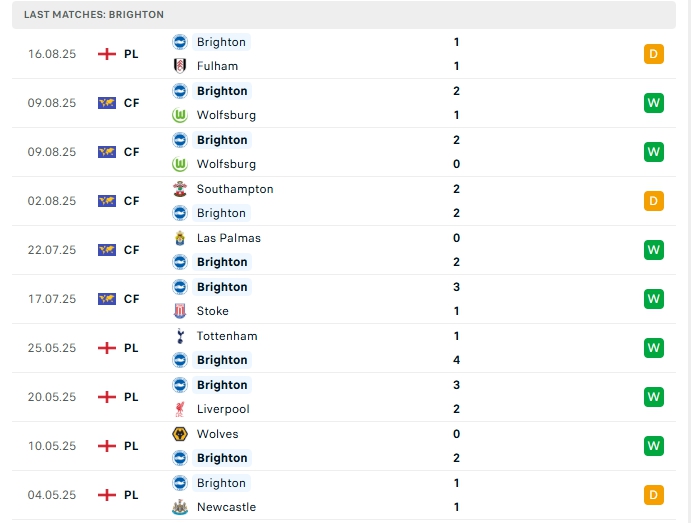This screenshot has height=523, width=691.
Task: Click Brighton's score of 4 against Tottenham
Action: (456, 360)
